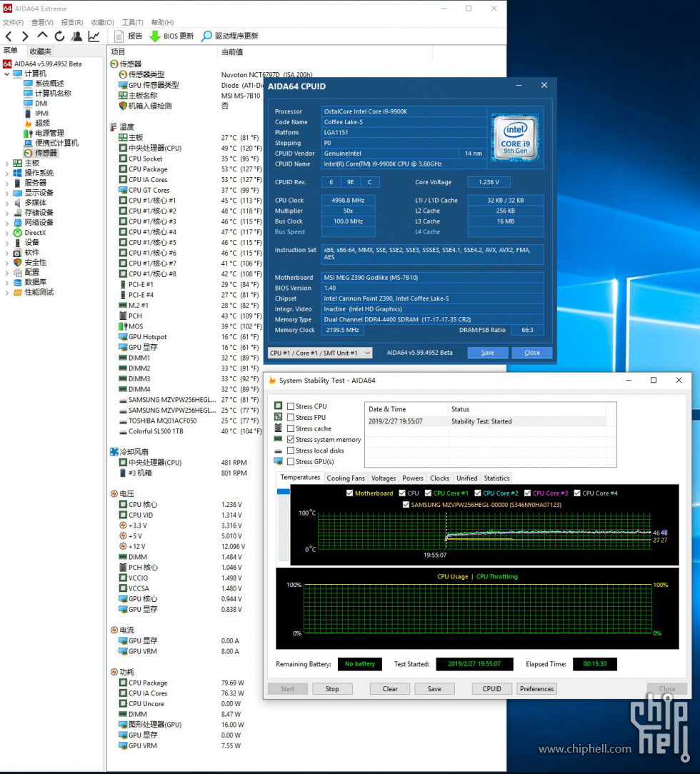Click the AIDA64 logo in the title bar
700x774 pixels.
[7, 9]
